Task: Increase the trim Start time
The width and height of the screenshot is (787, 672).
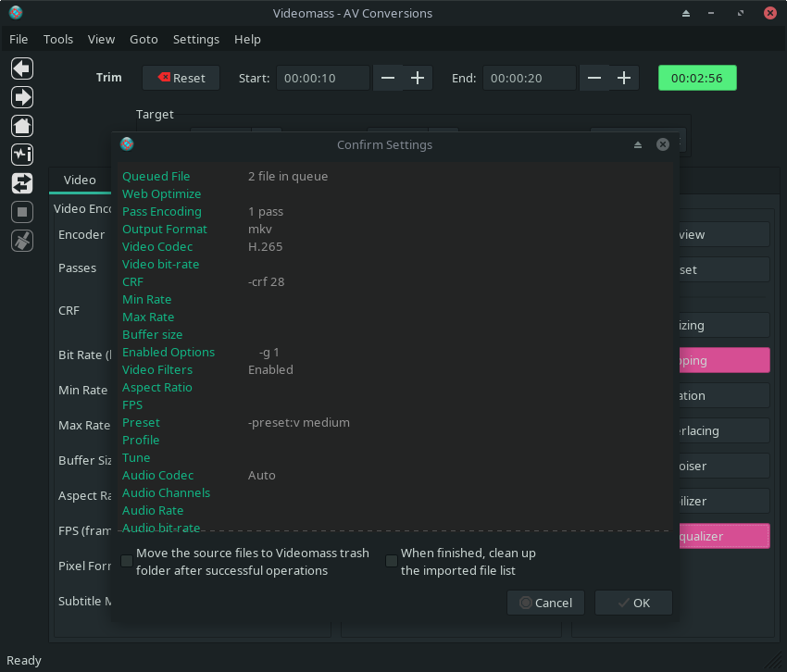Action: 418,78
